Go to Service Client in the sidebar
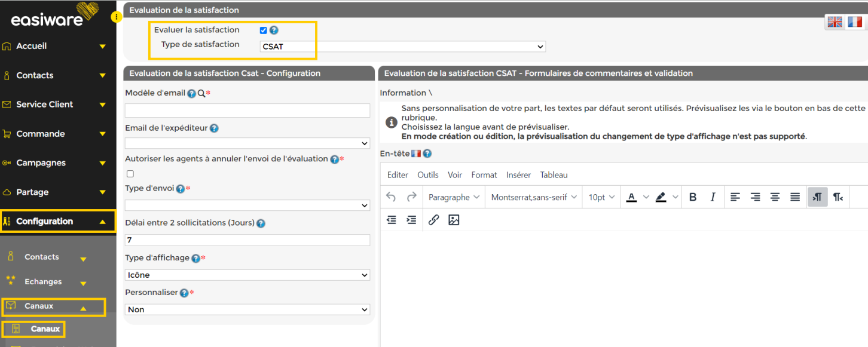This screenshot has height=347, width=868. pos(45,105)
